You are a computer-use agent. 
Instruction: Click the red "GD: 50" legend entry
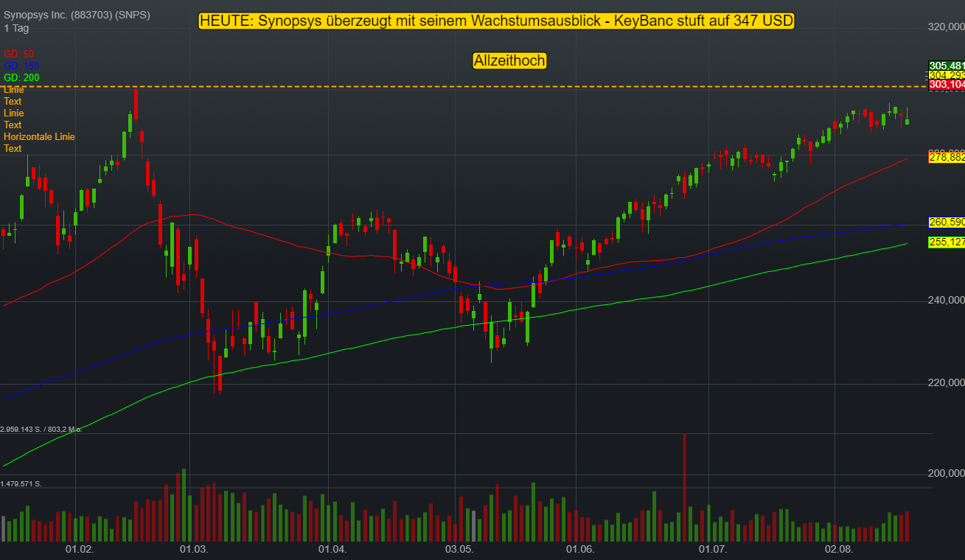point(18,54)
